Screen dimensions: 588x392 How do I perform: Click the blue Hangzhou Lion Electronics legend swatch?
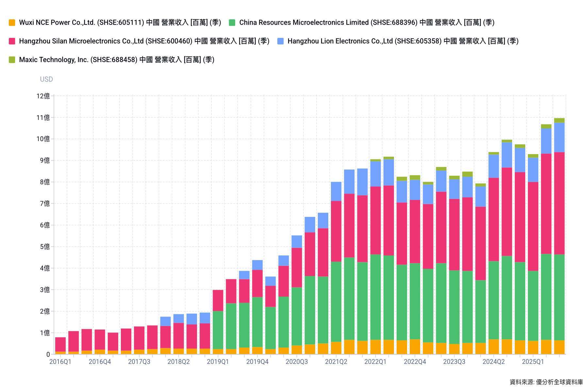[x=280, y=41]
